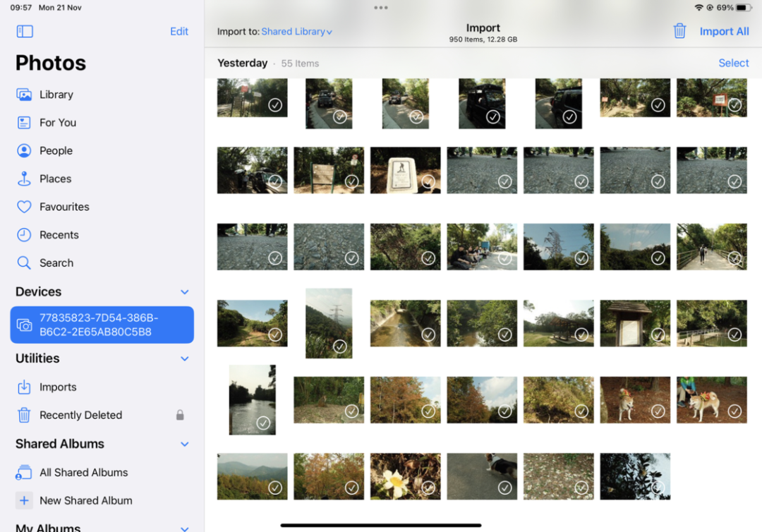Image resolution: width=762 pixels, height=532 pixels.
Task: Open Library from the sidebar
Action: click(56, 95)
